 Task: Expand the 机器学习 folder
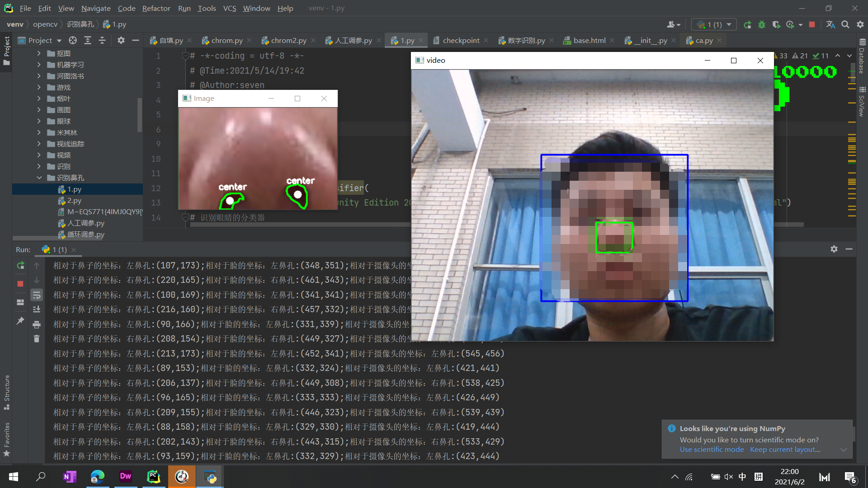point(39,65)
